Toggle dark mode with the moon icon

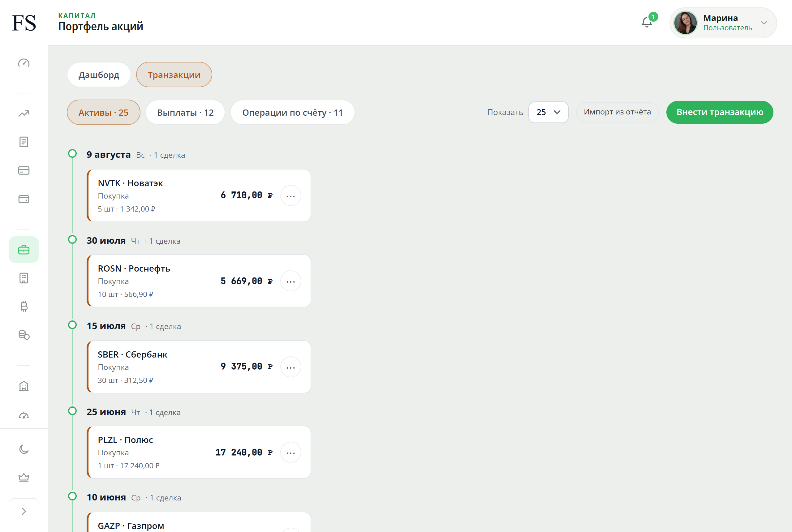(x=24, y=449)
